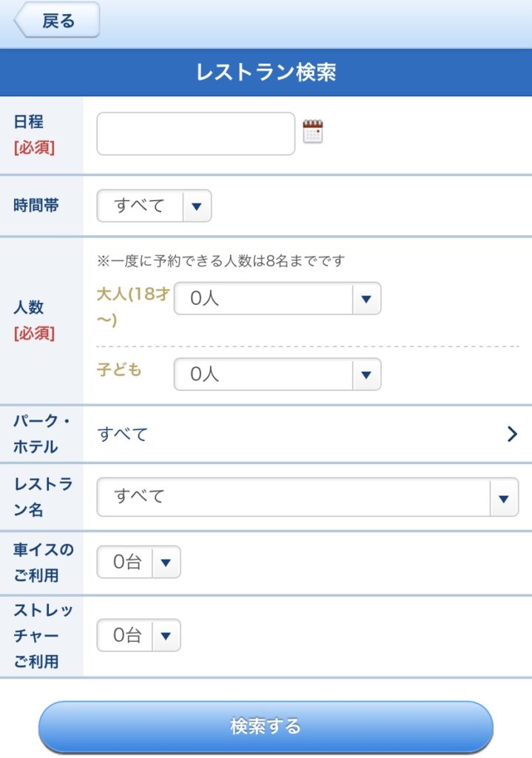532x758 pixels.
Task: Open パーク・ホテル selection row
Action: pyautogui.click(x=266, y=434)
